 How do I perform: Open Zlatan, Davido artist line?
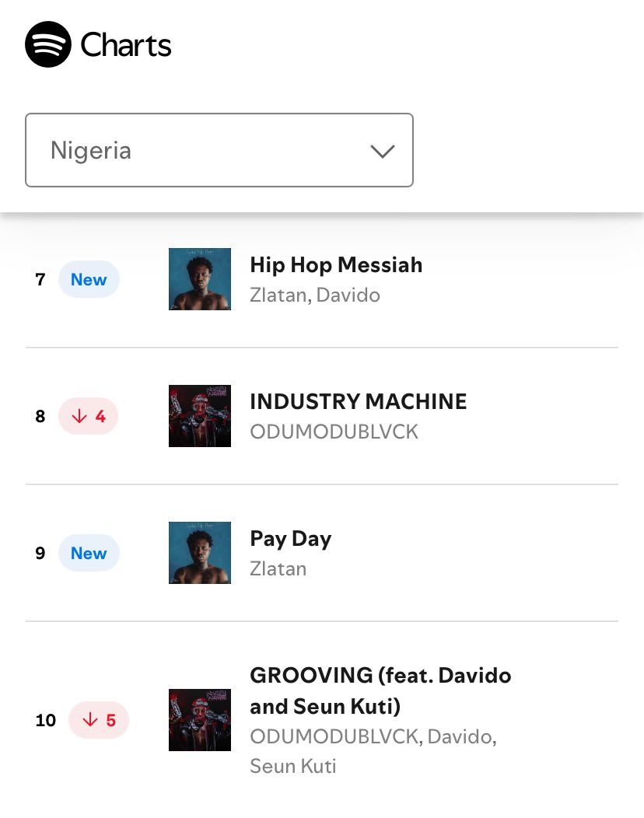pos(315,295)
